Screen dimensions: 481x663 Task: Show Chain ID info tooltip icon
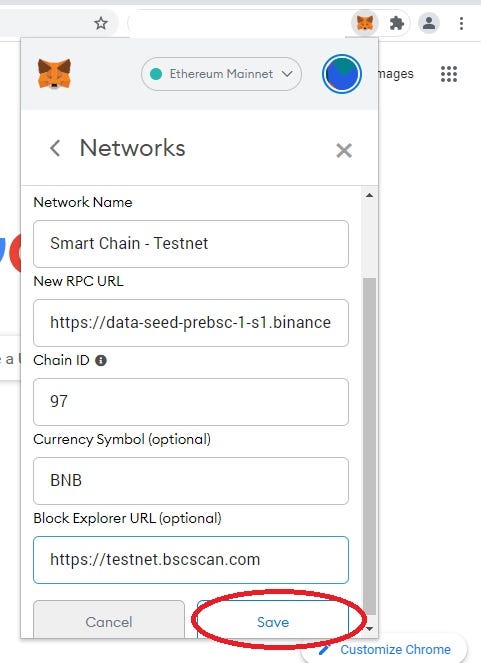pos(101,360)
